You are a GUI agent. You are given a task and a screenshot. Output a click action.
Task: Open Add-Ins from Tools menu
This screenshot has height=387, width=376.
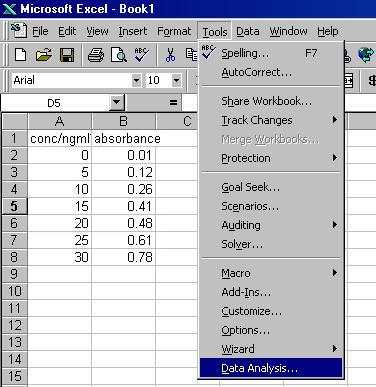pyautogui.click(x=271, y=292)
